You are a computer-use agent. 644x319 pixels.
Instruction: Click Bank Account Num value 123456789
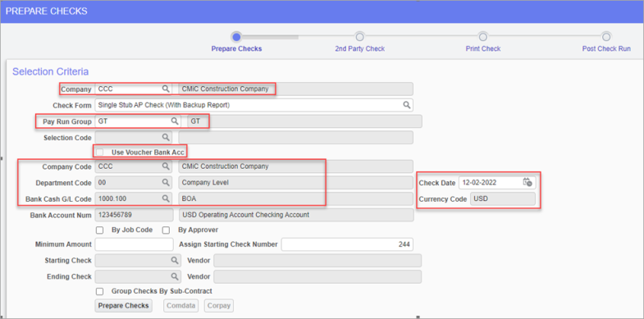point(135,215)
